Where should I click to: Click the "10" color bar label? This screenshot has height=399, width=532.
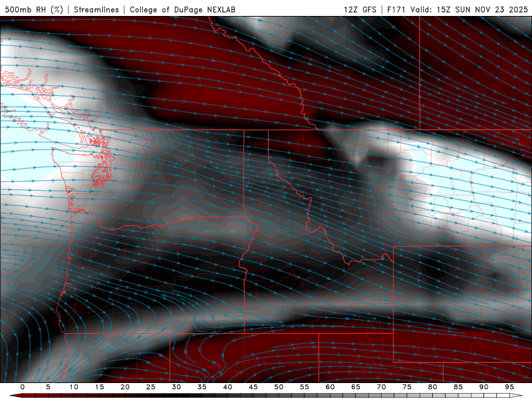point(74,387)
